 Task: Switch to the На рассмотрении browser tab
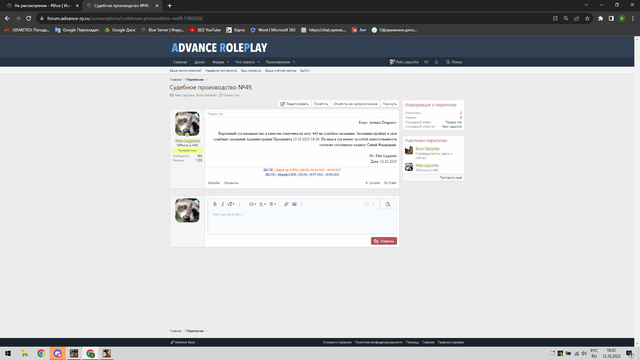pyautogui.click(x=42, y=6)
